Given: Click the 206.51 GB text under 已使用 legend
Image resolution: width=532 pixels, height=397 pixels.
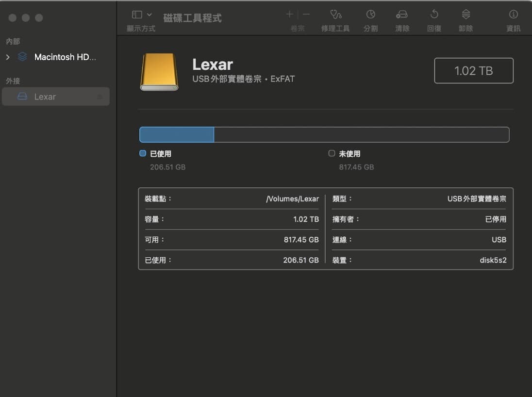Looking at the screenshot, I should click(x=167, y=167).
